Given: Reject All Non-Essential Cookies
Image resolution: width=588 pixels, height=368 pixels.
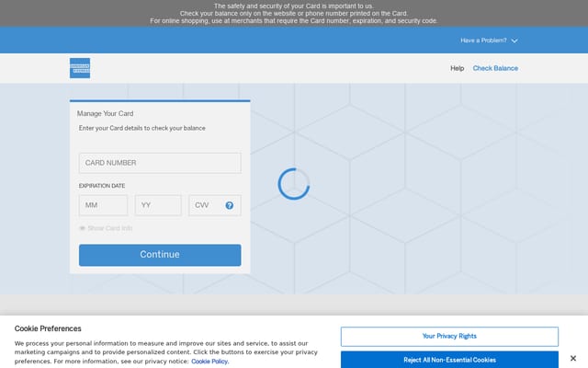Looking at the screenshot, I should (x=449, y=360).
